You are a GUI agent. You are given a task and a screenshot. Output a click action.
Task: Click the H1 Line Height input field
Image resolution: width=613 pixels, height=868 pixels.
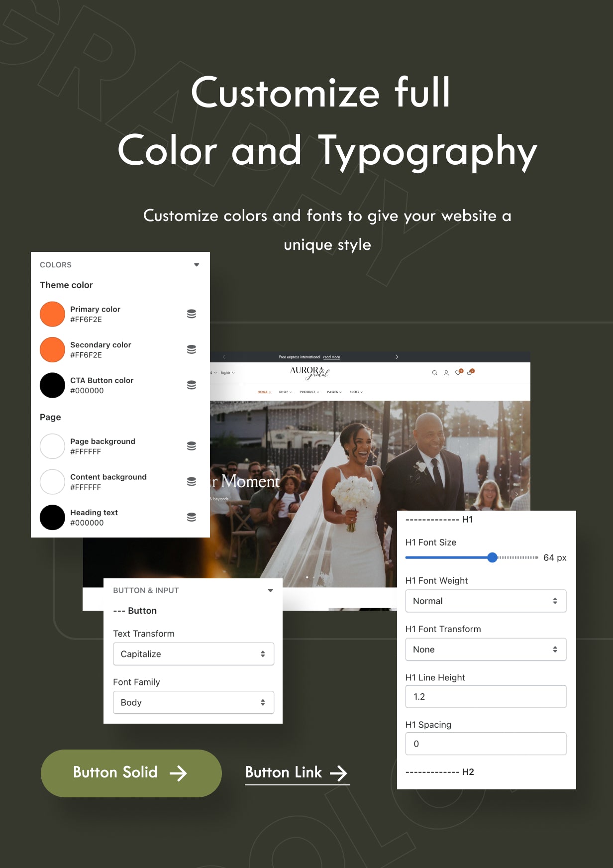point(486,697)
